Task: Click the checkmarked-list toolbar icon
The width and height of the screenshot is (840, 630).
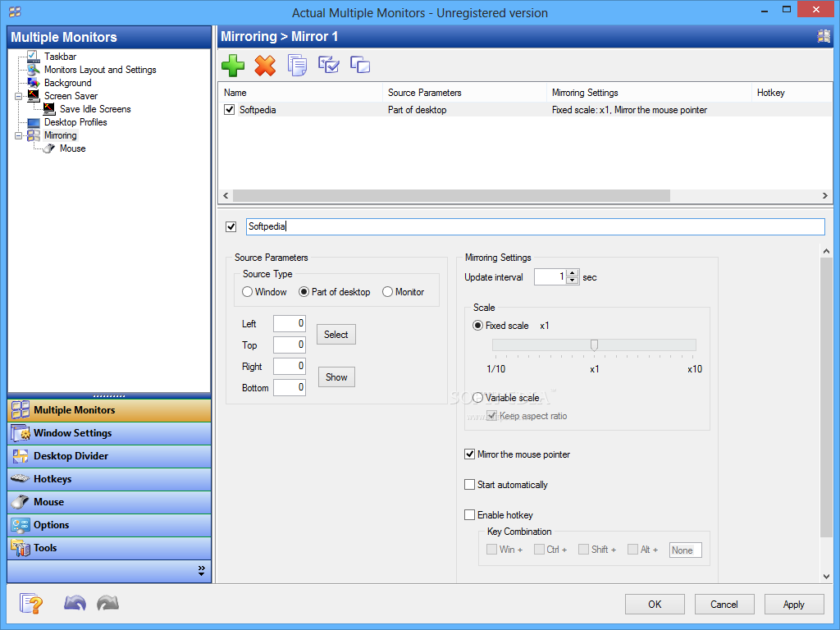Action: coord(328,65)
